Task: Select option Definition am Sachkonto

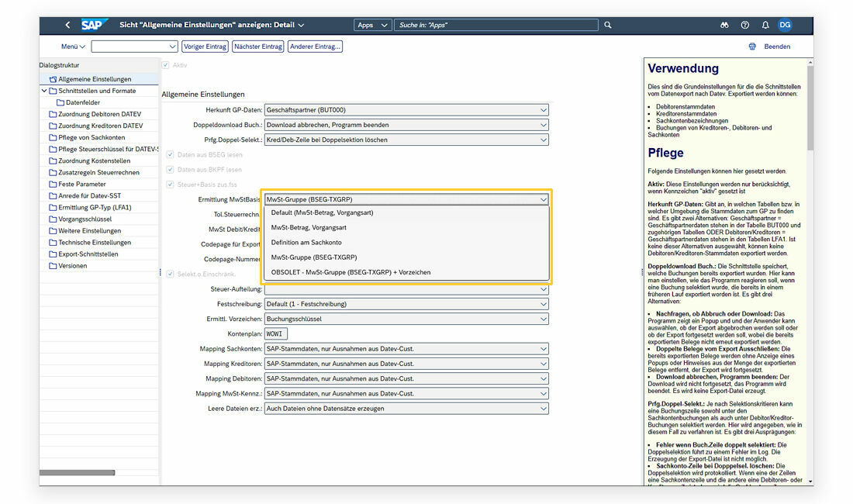Action: pyautogui.click(x=307, y=242)
